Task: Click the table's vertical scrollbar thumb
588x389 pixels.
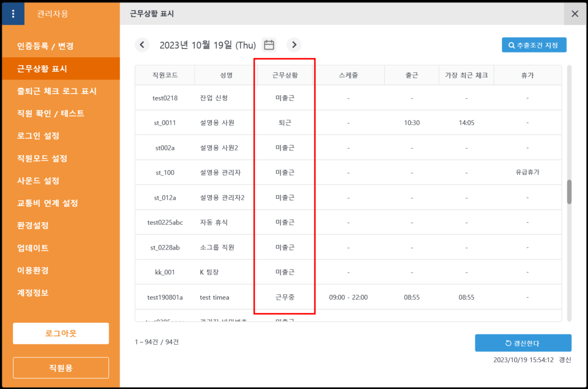Action: 569,192
